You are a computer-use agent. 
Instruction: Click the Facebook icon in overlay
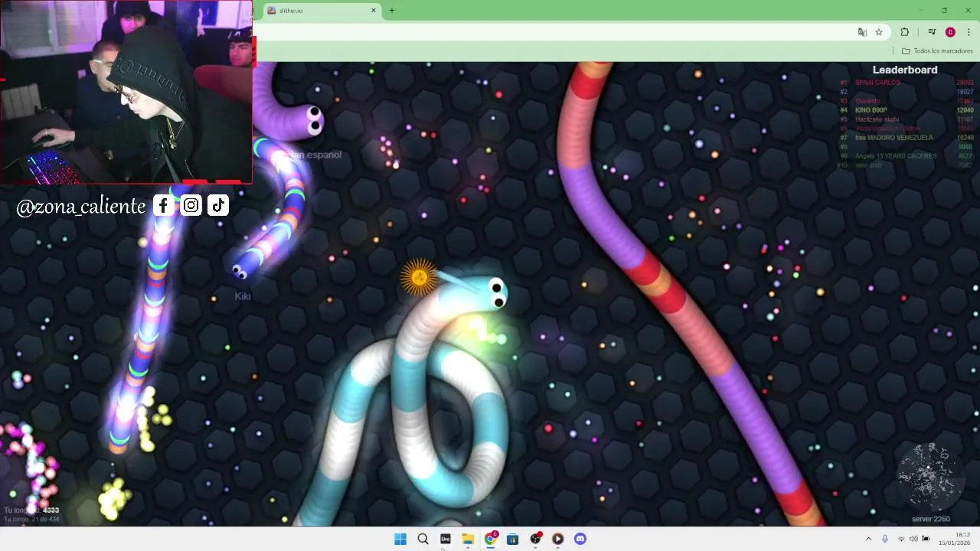click(163, 205)
